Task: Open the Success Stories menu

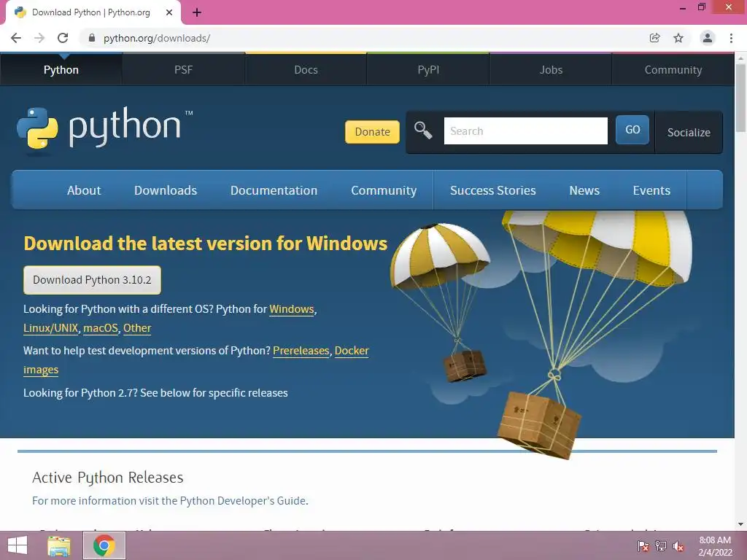Action: tap(492, 190)
